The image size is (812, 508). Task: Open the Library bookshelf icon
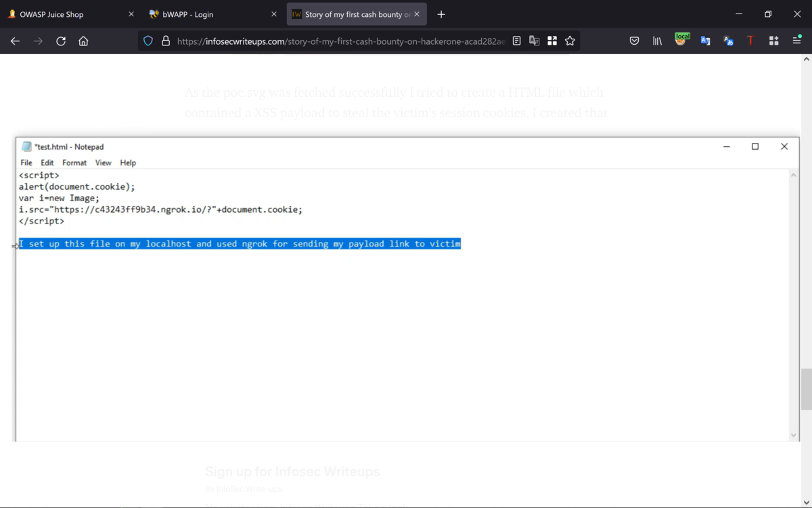pyautogui.click(x=657, y=41)
